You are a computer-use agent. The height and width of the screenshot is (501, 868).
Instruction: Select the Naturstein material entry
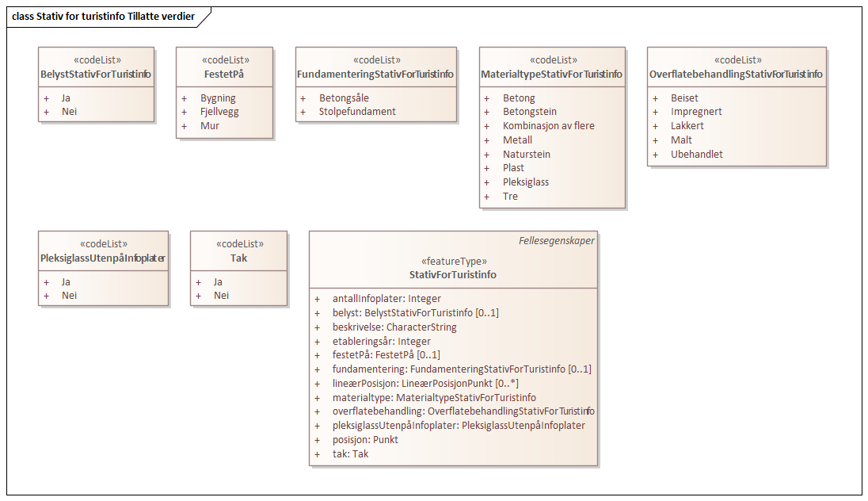point(527,155)
